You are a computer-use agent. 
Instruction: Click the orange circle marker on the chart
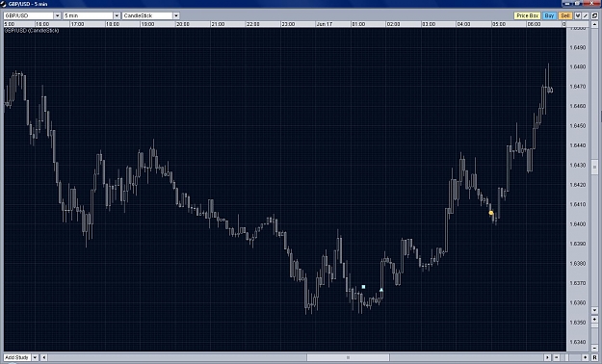tap(491, 213)
